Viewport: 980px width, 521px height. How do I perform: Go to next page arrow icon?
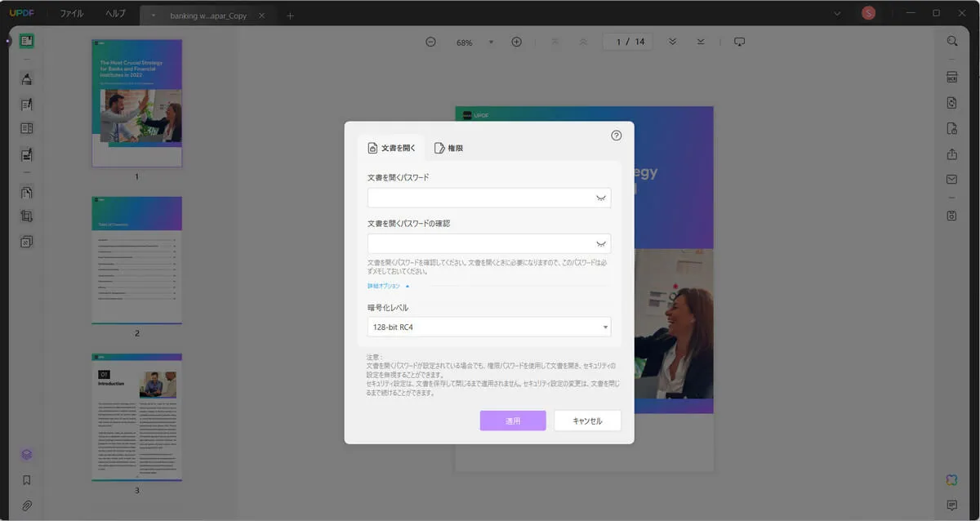(x=672, y=42)
